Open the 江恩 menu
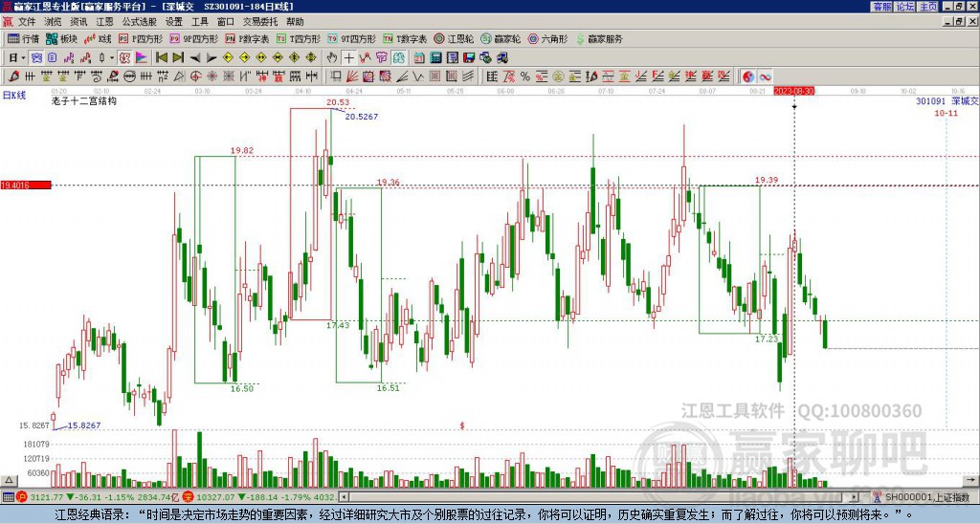 pos(104,22)
